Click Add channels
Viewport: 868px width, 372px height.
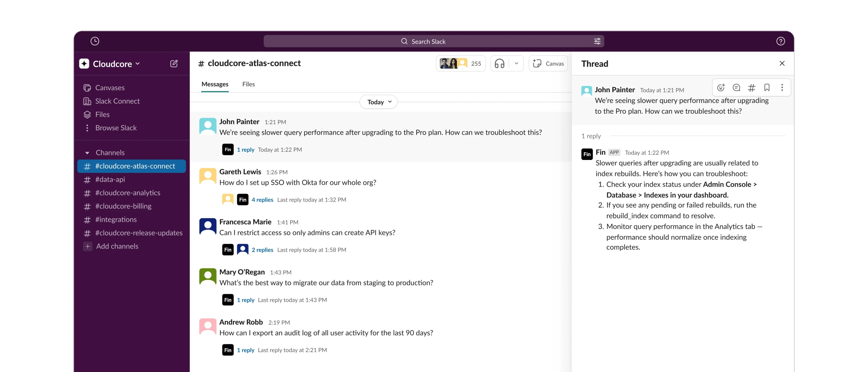[117, 246]
